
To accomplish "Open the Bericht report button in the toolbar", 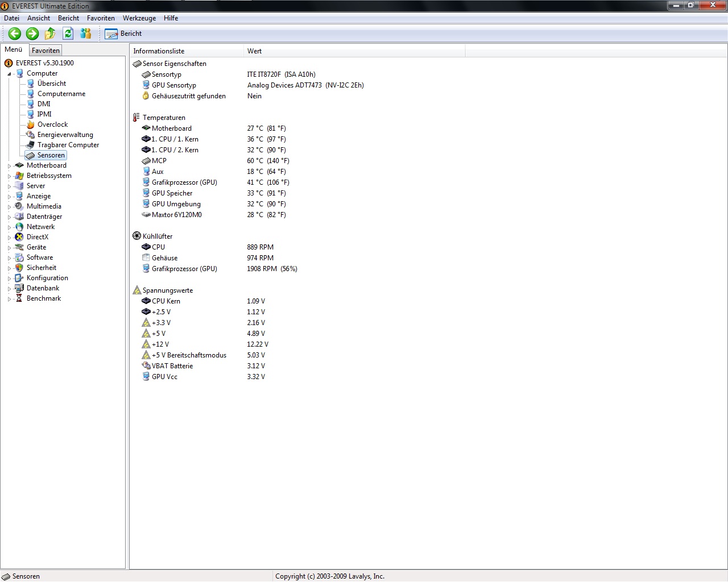I will point(123,34).
